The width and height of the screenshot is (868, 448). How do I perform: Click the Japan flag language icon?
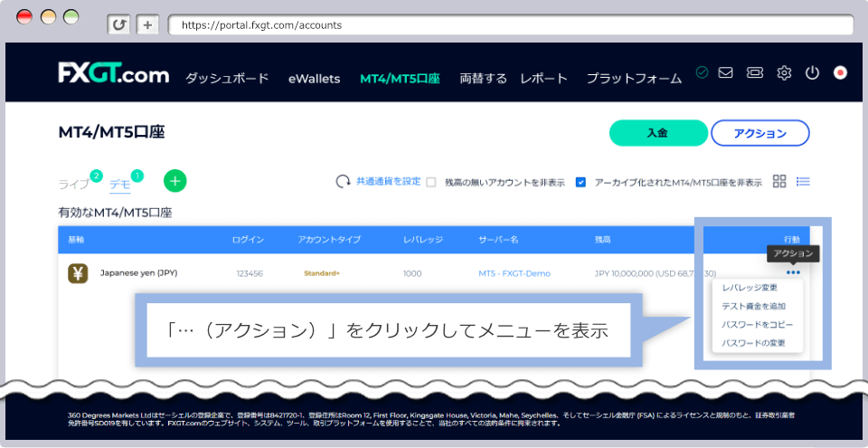840,72
